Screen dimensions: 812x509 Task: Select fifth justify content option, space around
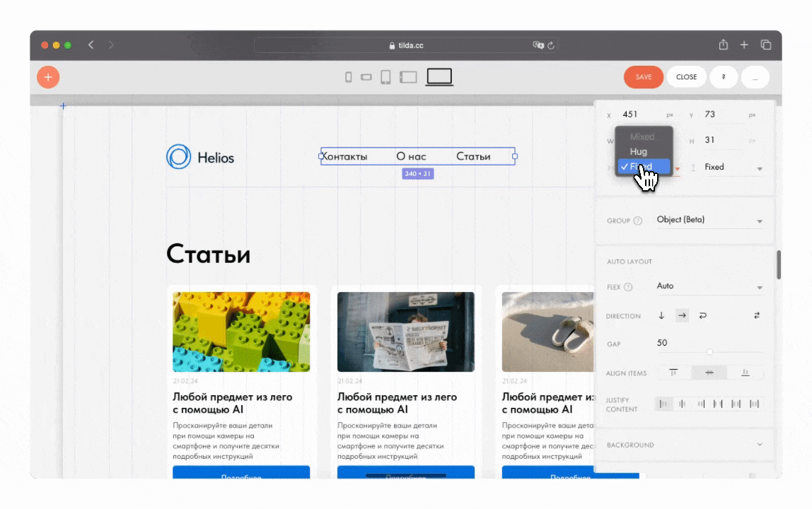click(736, 404)
